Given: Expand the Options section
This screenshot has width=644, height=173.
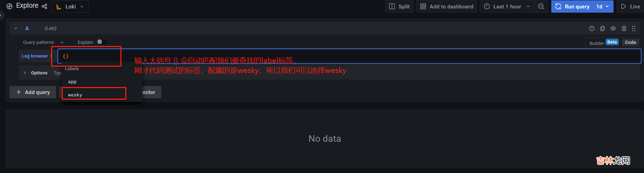Looking at the screenshot, I should click(x=25, y=73).
